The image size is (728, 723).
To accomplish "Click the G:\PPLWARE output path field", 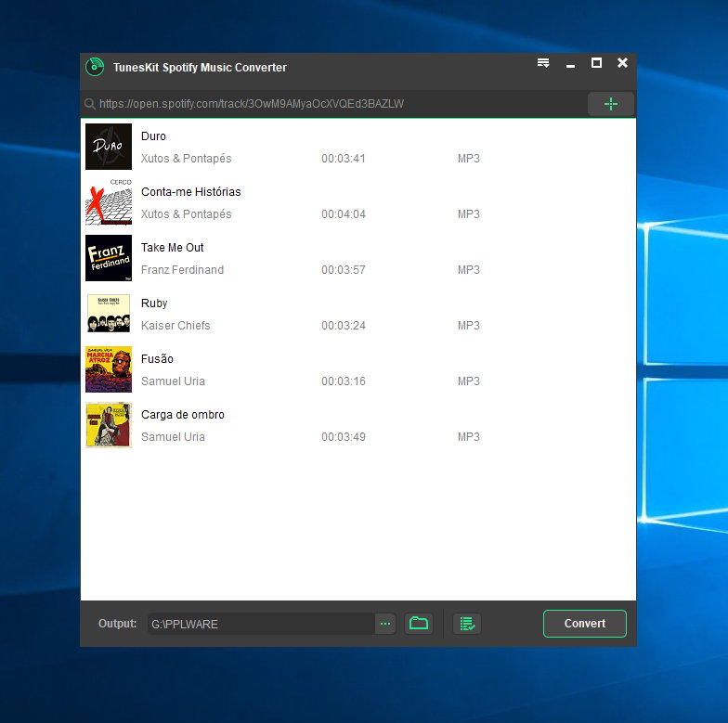I will pyautogui.click(x=260, y=624).
